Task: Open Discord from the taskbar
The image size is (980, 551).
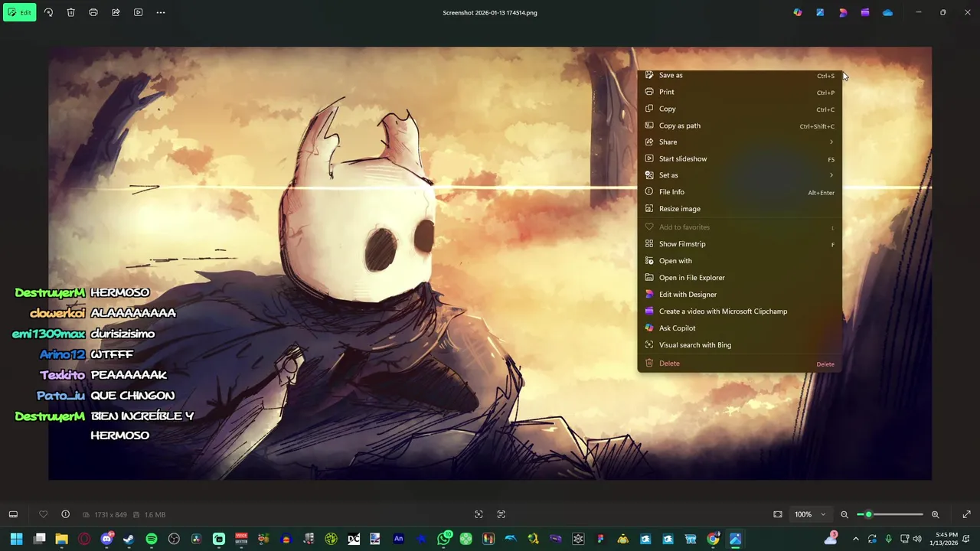Action: point(106,540)
